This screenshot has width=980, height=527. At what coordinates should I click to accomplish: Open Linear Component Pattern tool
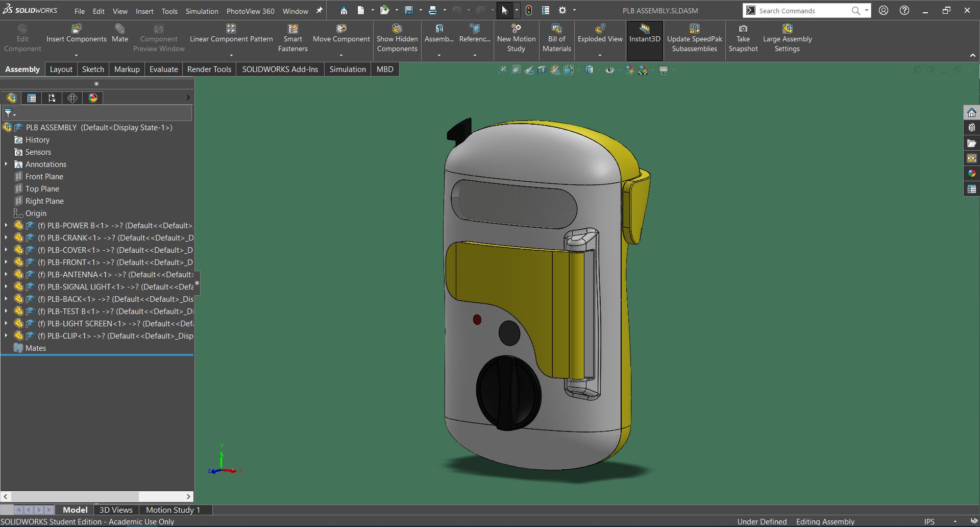[231, 33]
